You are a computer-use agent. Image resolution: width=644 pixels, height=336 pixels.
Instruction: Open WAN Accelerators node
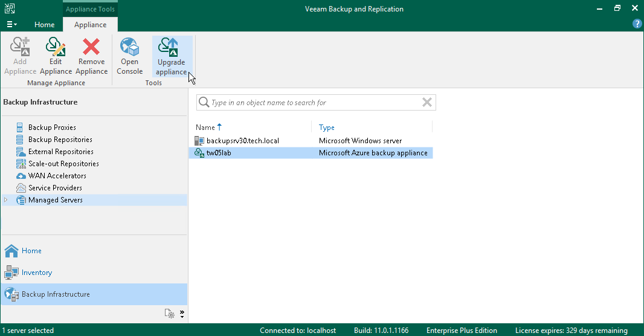57,176
